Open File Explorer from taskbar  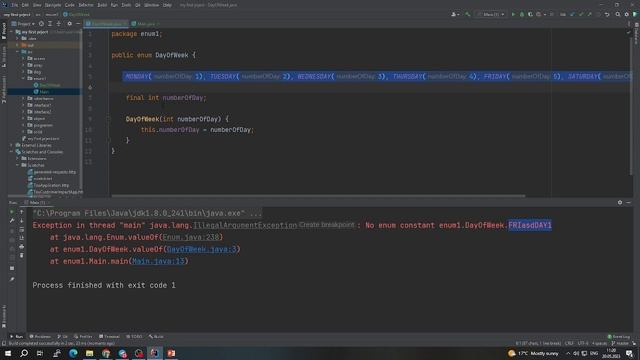[x=89, y=353]
